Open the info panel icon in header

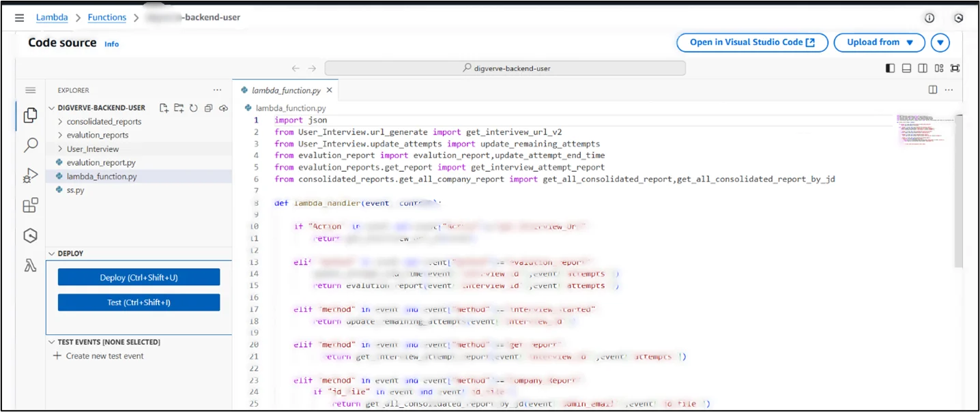coord(929,18)
